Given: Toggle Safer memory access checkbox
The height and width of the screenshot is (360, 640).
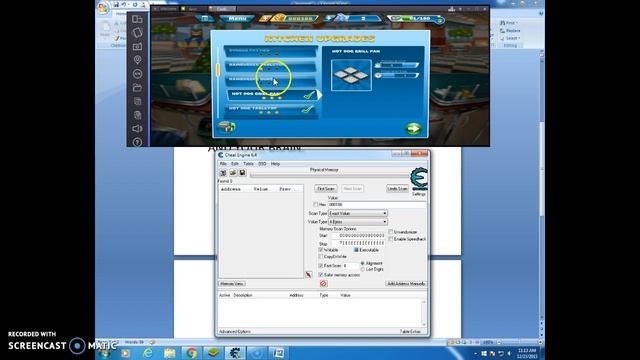Looking at the screenshot, I should point(321,275).
